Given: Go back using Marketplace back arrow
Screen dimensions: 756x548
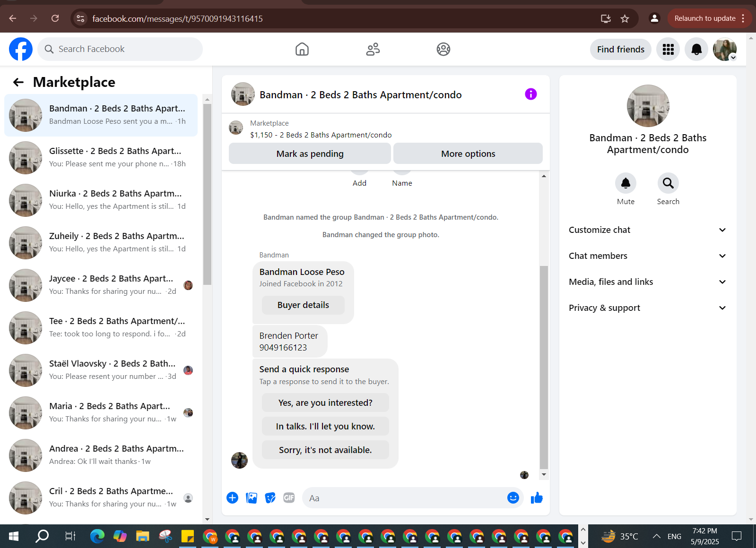Looking at the screenshot, I should (x=18, y=82).
